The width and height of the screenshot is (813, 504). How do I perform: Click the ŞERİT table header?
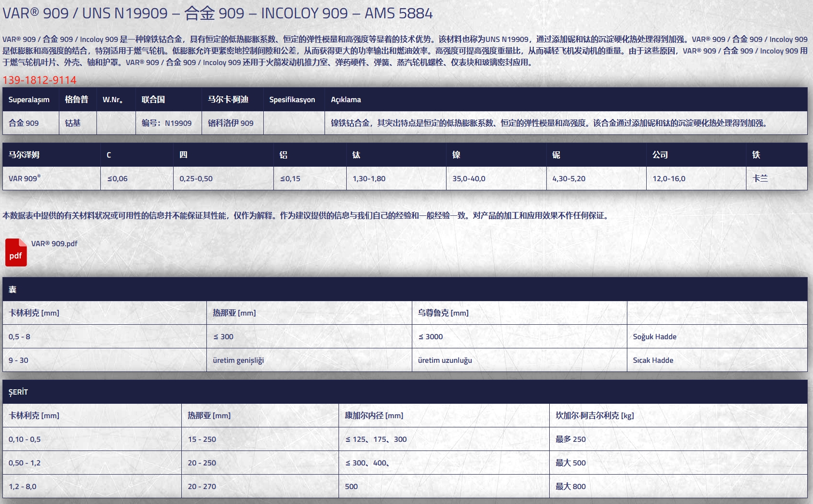(405, 392)
